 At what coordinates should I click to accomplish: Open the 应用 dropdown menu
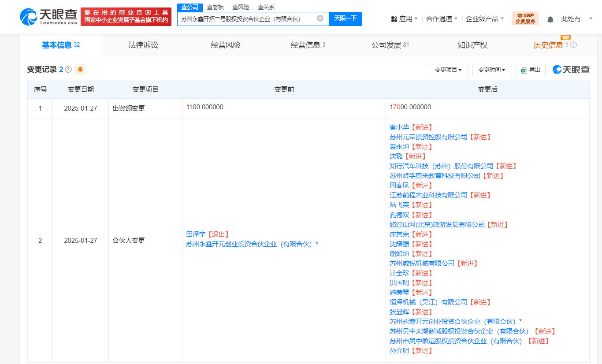(405, 19)
